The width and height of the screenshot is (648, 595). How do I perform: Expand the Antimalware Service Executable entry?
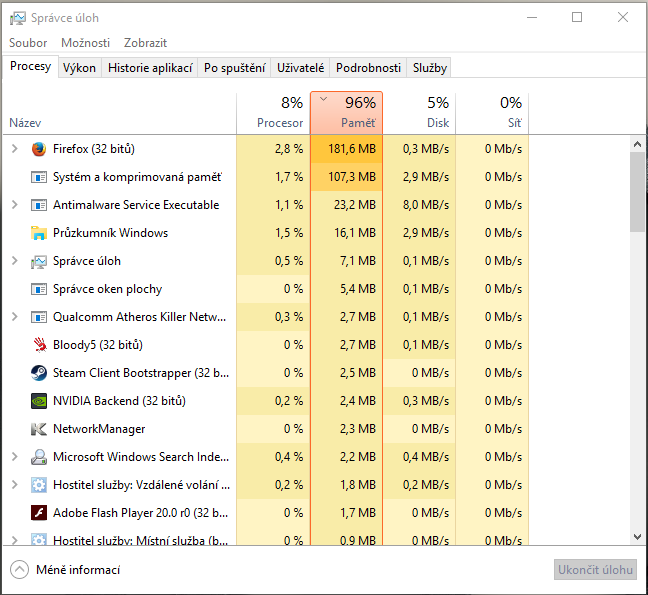pos(14,205)
